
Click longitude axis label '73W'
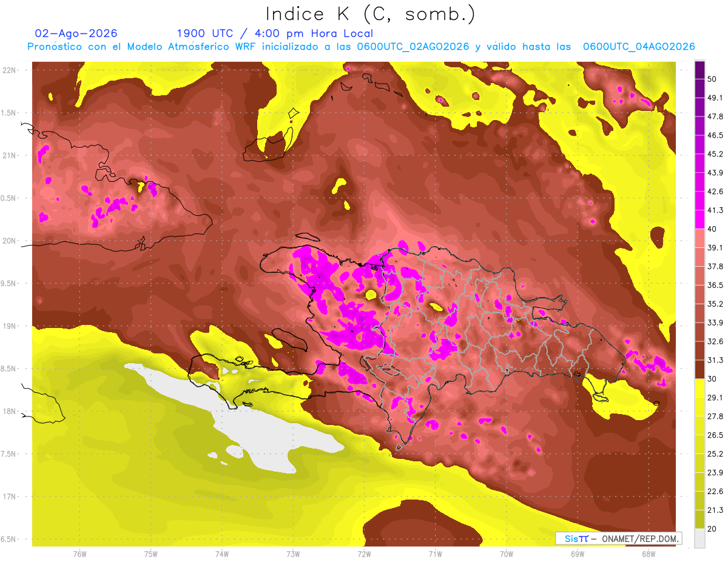pos(293,554)
